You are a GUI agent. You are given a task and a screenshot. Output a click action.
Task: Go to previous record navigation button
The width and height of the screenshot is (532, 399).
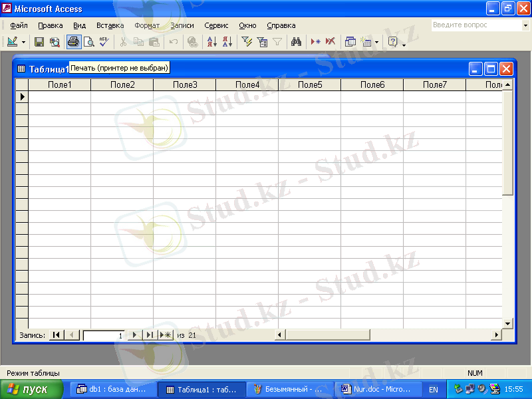pos(72,335)
